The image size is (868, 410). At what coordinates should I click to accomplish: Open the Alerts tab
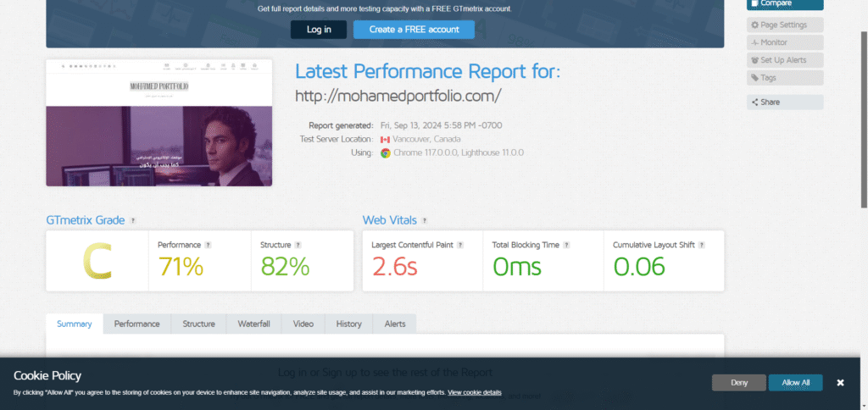395,324
